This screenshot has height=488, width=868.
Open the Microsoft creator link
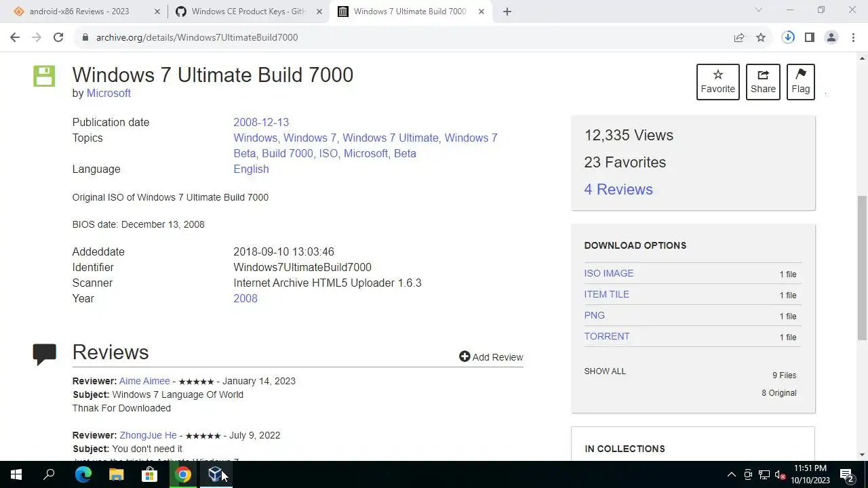point(108,93)
